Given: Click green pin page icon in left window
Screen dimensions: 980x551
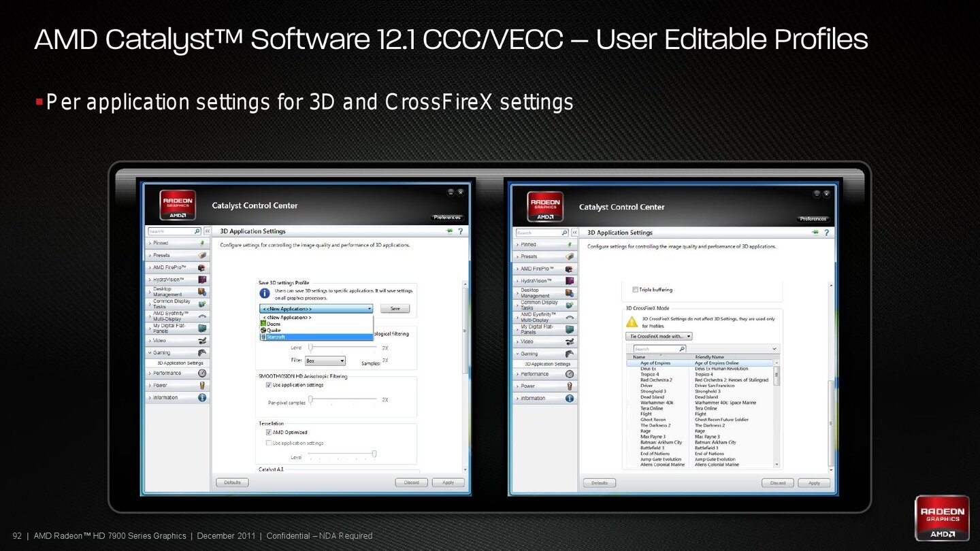Looking at the screenshot, I should point(449,231).
